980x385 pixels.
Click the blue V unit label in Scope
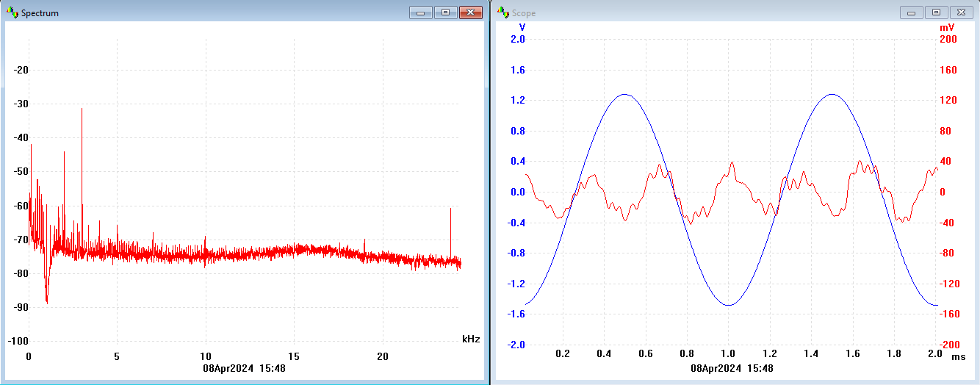pyautogui.click(x=522, y=27)
